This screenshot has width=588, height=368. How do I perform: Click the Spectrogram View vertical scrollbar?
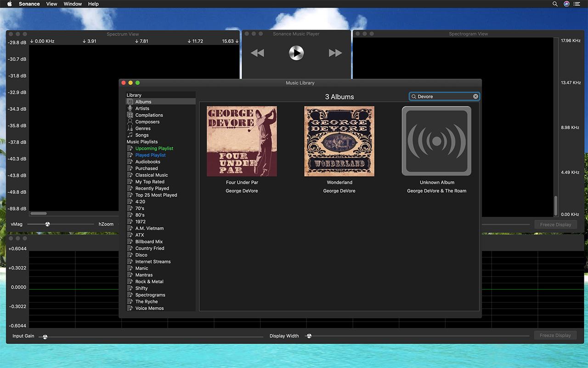point(556,205)
